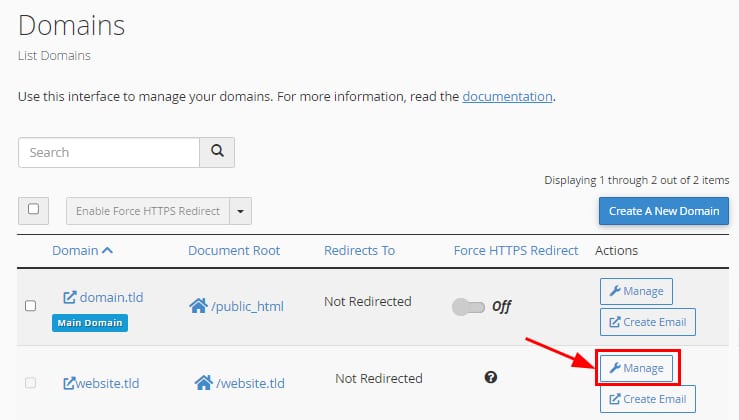The width and height of the screenshot is (739, 420).
Task: Sort by Document Root column header
Action: (234, 250)
